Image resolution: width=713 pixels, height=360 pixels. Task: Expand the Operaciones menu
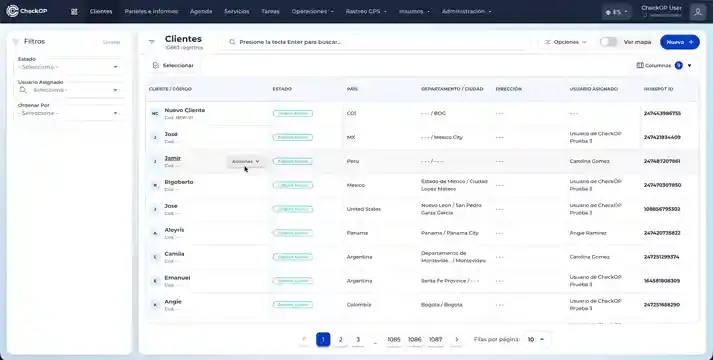pos(312,11)
